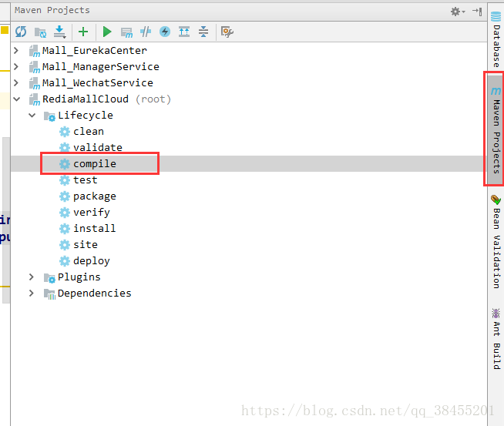Toggle Skip Tests mode lightning icon
504x426 pixels.
click(x=165, y=32)
